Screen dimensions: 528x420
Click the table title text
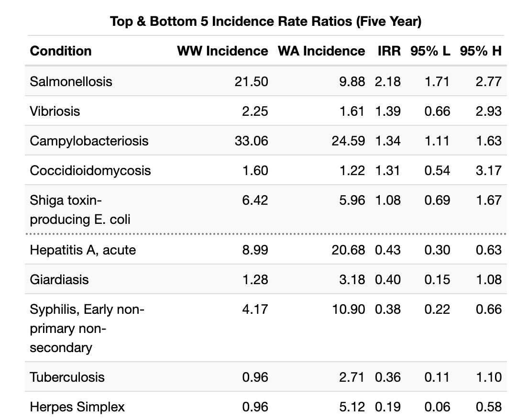click(265, 22)
